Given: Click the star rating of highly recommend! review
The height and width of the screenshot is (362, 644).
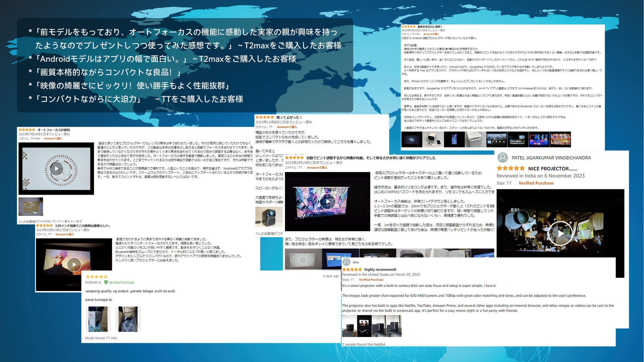Looking at the screenshot, I should [352, 270].
